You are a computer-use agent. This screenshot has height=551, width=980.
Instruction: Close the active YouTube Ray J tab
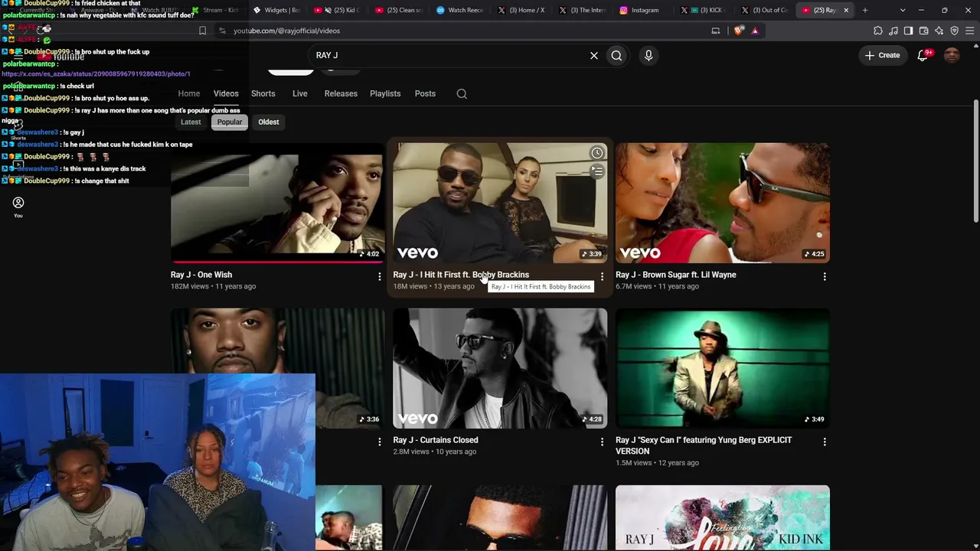846,10
